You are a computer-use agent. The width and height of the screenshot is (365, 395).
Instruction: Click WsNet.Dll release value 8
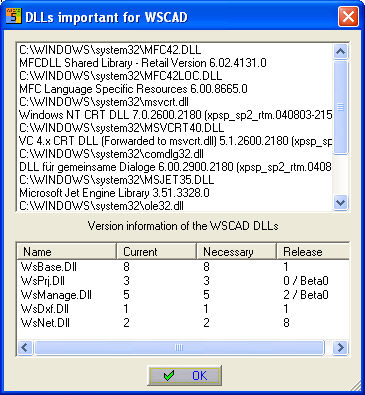point(286,323)
